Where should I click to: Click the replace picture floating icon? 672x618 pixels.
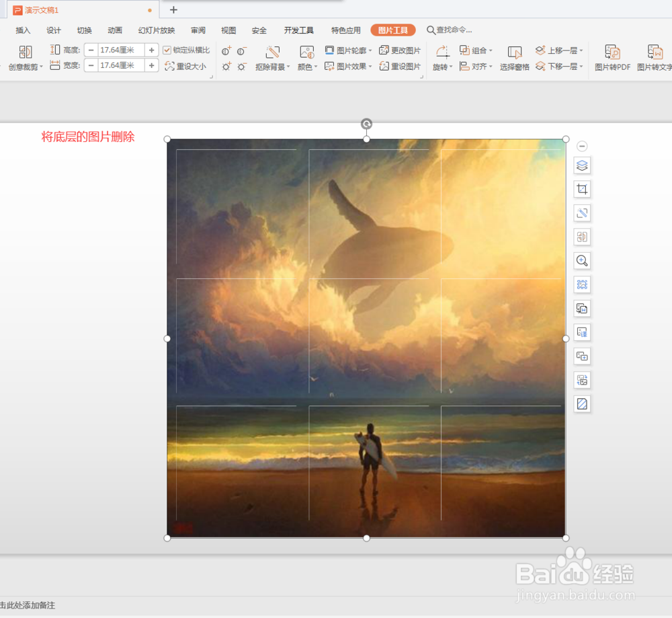point(582,380)
